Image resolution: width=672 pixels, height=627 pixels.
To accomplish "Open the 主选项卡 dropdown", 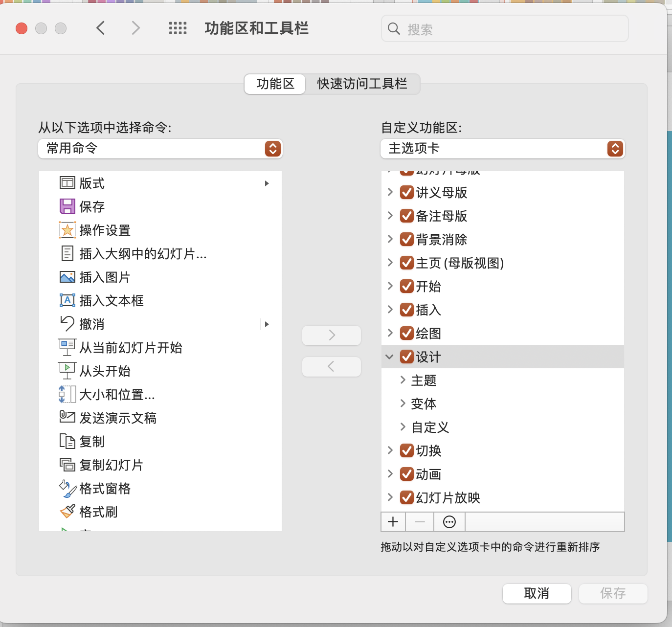I will [x=502, y=149].
